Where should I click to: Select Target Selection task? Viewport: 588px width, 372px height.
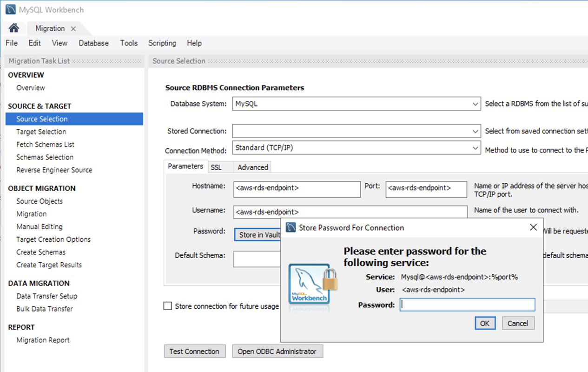coord(41,132)
